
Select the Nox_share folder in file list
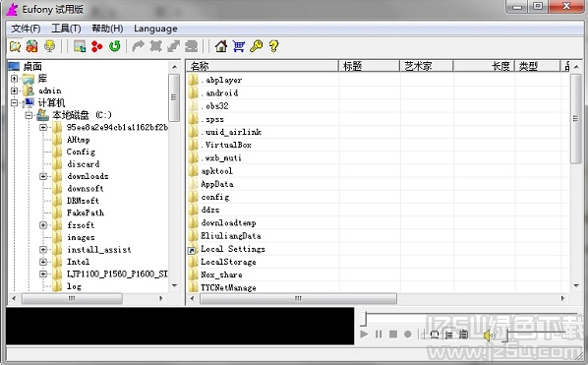(x=221, y=274)
